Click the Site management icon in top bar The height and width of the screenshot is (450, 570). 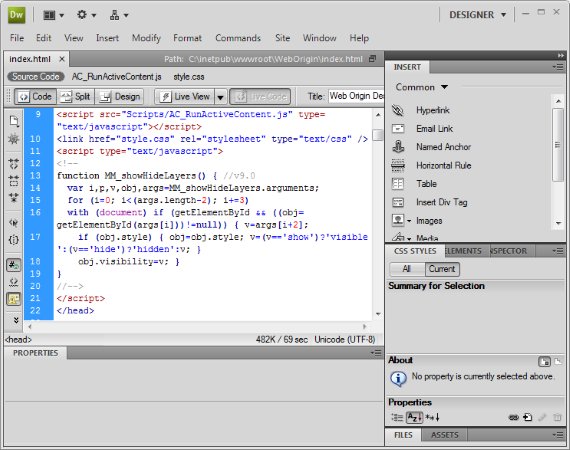click(119, 15)
